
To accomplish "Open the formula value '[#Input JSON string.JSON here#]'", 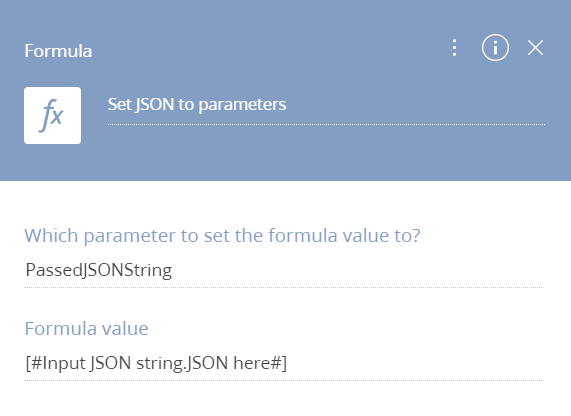I will [x=284, y=363].
